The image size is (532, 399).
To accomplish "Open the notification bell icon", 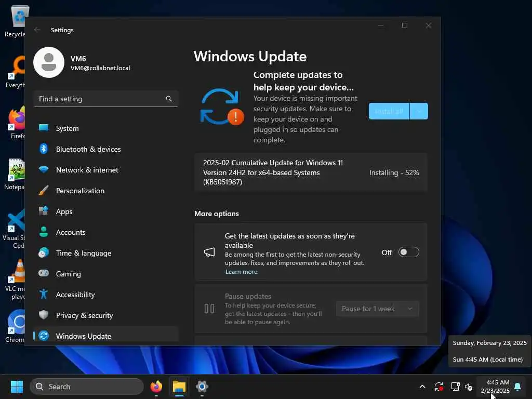I will [518, 387].
